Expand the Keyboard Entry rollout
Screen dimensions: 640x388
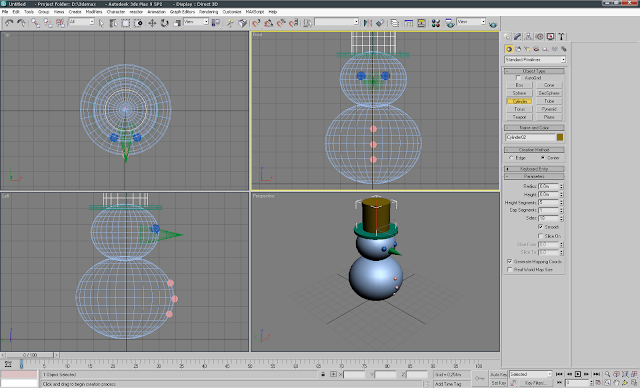click(x=534, y=169)
